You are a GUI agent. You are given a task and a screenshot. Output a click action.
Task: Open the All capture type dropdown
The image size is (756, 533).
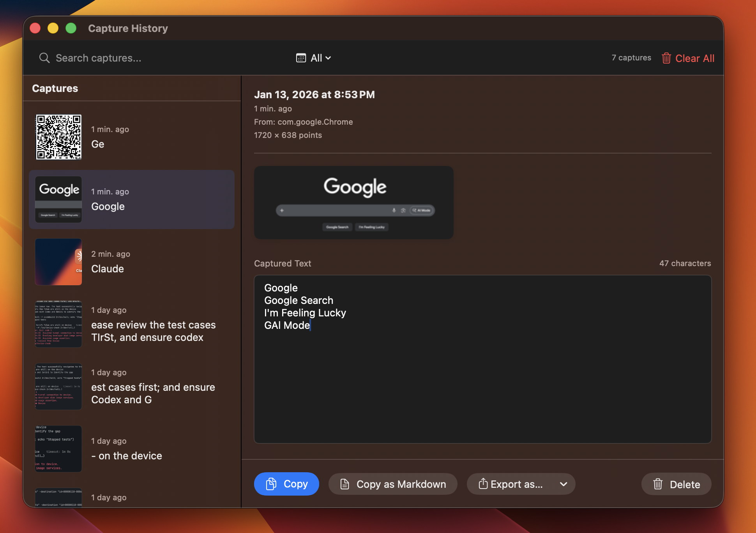click(x=316, y=58)
